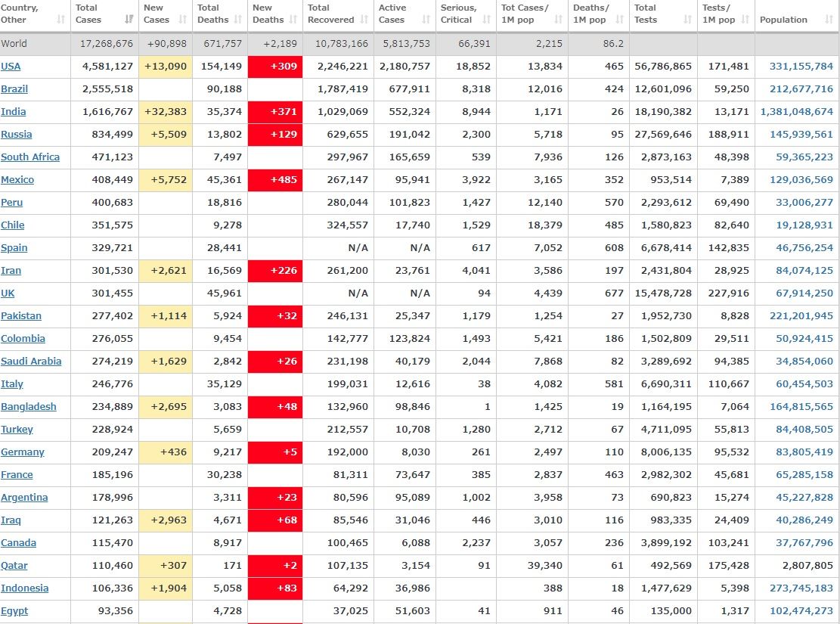Click the Indonesia country link
The width and height of the screenshot is (840, 624).
click(25, 588)
